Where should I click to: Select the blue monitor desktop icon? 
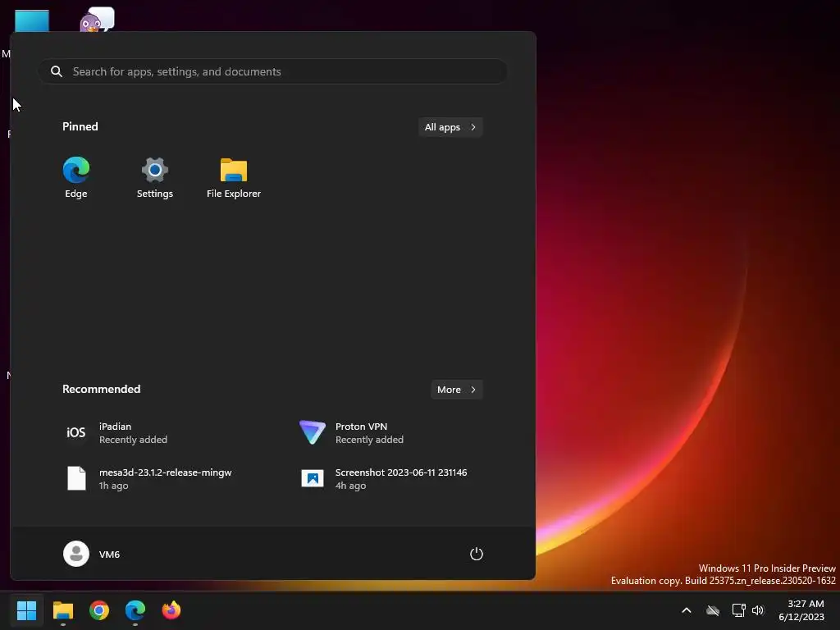32,21
